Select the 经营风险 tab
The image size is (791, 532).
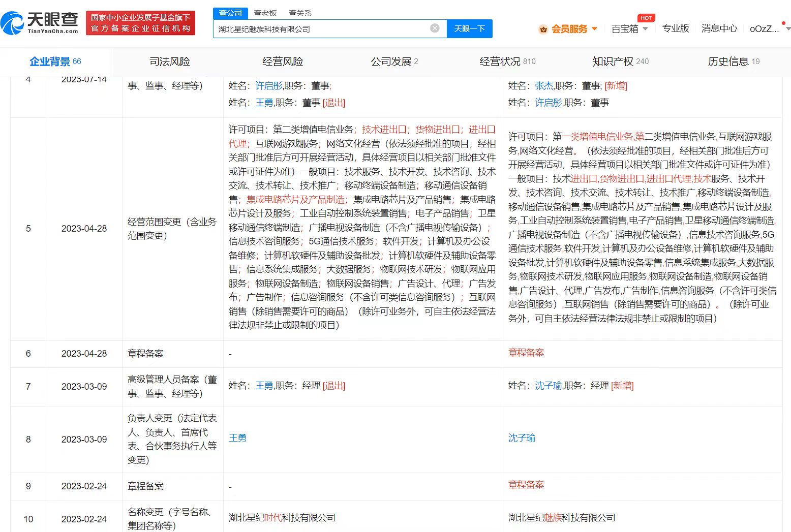[283, 61]
